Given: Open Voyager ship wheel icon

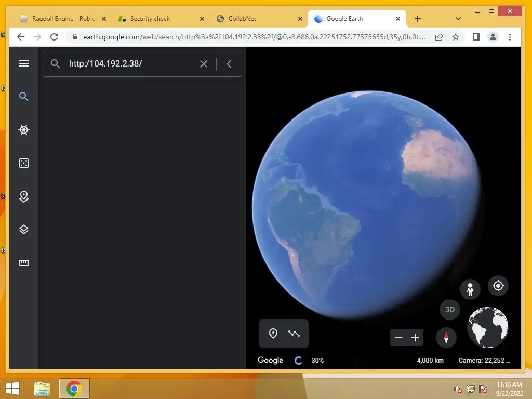Looking at the screenshot, I should click(x=24, y=129).
